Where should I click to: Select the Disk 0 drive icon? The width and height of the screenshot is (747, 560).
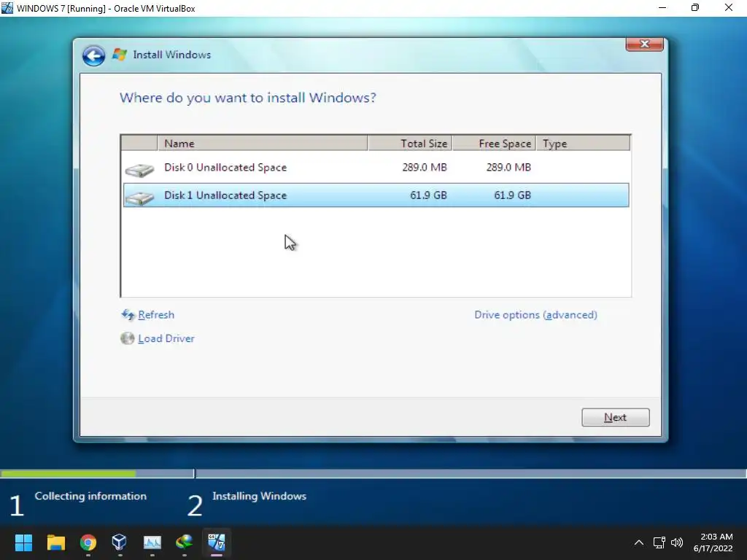(x=139, y=169)
